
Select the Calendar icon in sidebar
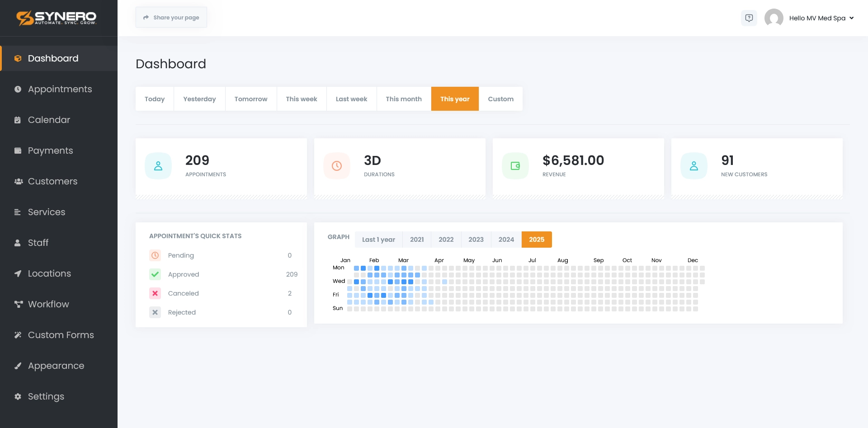coord(18,120)
